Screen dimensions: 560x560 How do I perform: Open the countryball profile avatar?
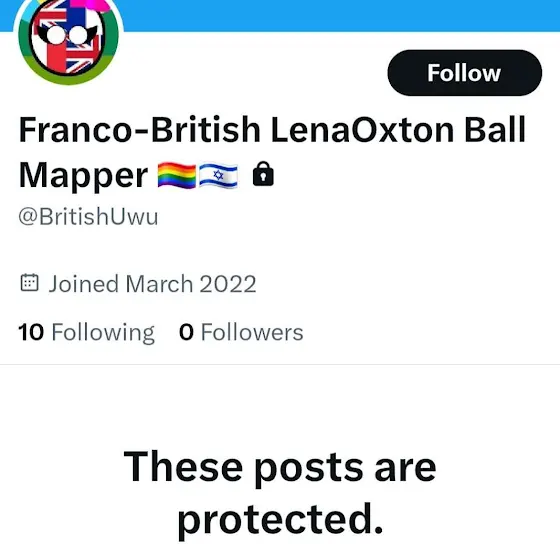[x=69, y=39]
